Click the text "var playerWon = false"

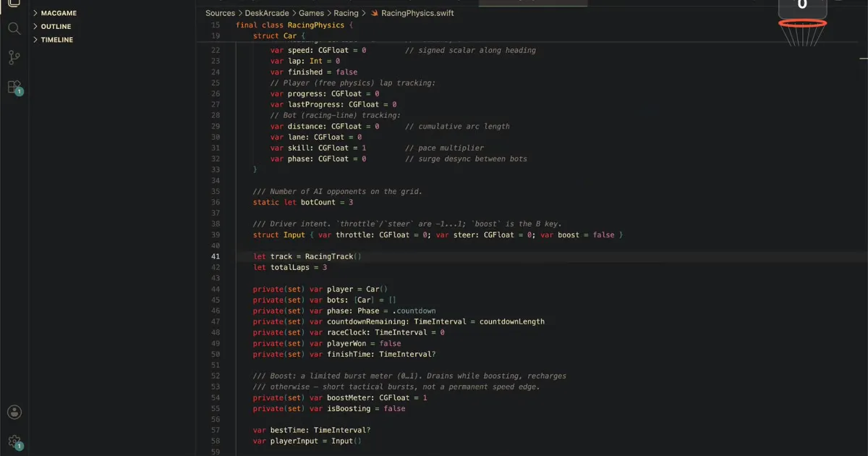tap(355, 343)
